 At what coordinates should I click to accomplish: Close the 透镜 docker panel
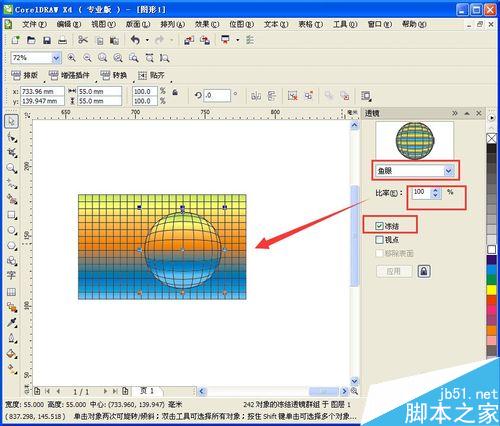479,113
